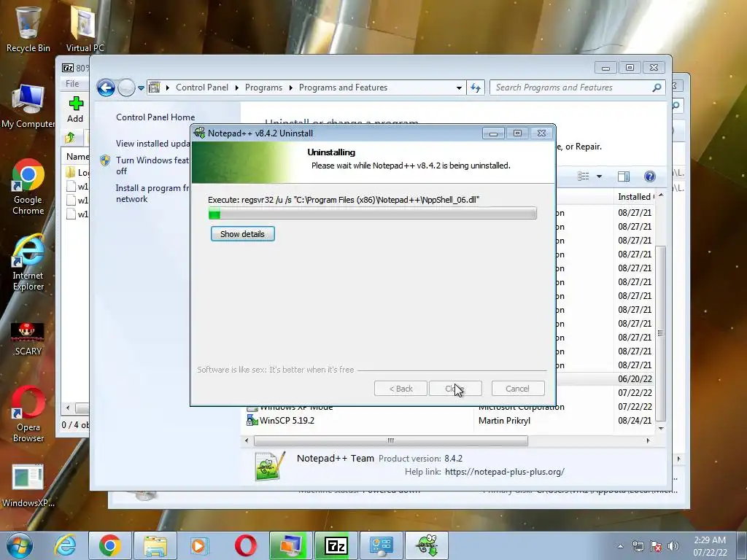This screenshot has width=747, height=560.
Task: Click the Show desktop button
Action: tap(742, 545)
